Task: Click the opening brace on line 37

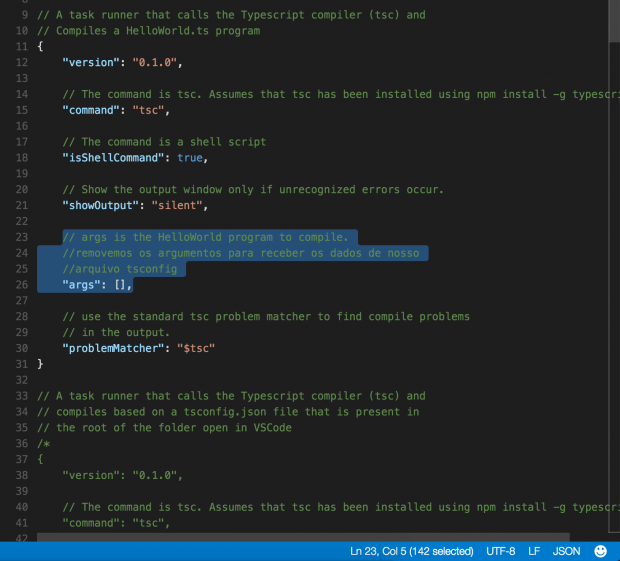Action: (x=40, y=459)
